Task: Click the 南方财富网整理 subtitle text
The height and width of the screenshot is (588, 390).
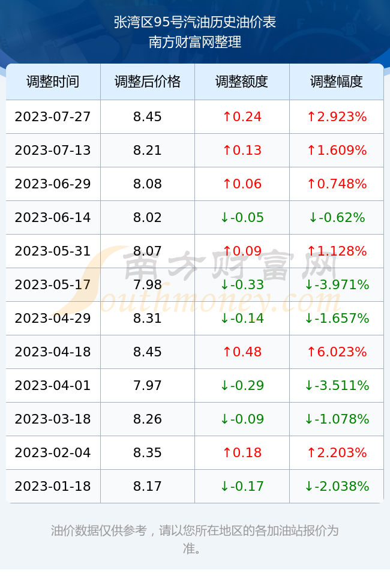Action: point(195,41)
